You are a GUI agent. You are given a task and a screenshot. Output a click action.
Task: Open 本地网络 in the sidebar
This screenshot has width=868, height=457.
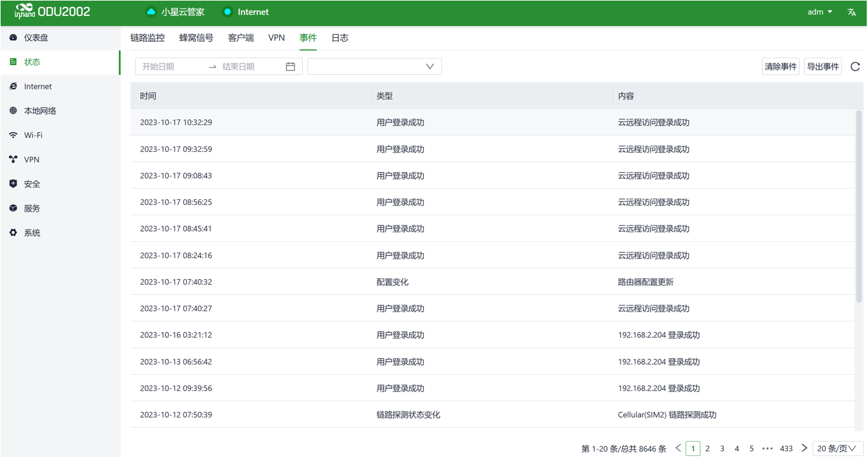pos(60,111)
